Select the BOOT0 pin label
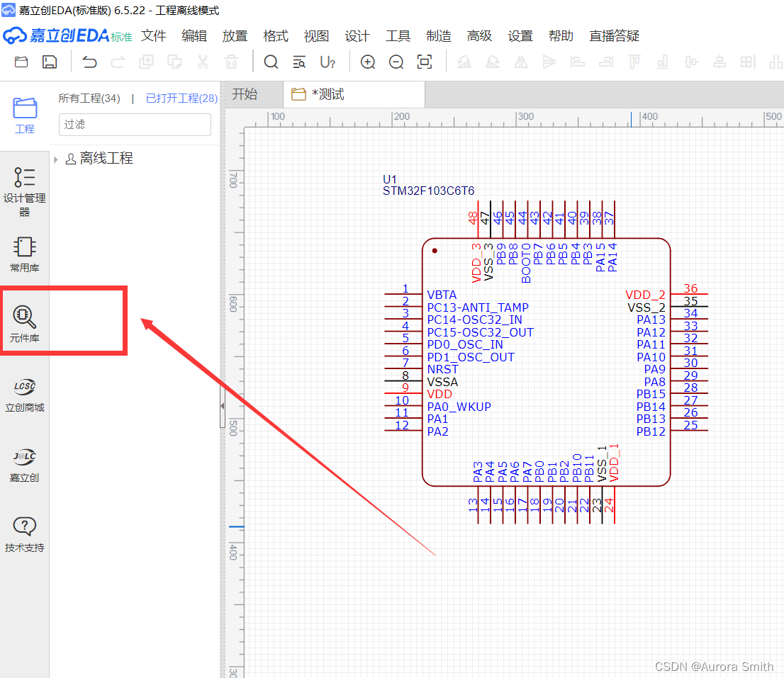The height and width of the screenshot is (678, 784). (525, 263)
